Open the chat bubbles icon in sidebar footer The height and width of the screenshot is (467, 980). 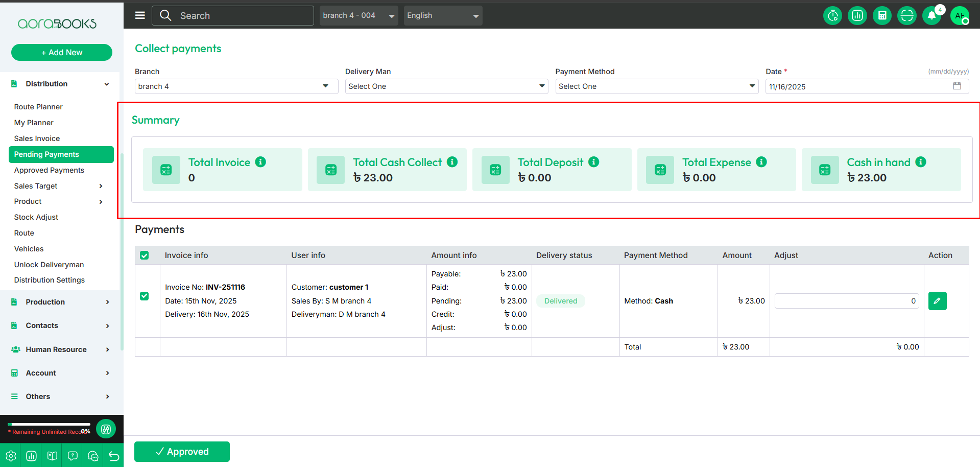(93, 456)
